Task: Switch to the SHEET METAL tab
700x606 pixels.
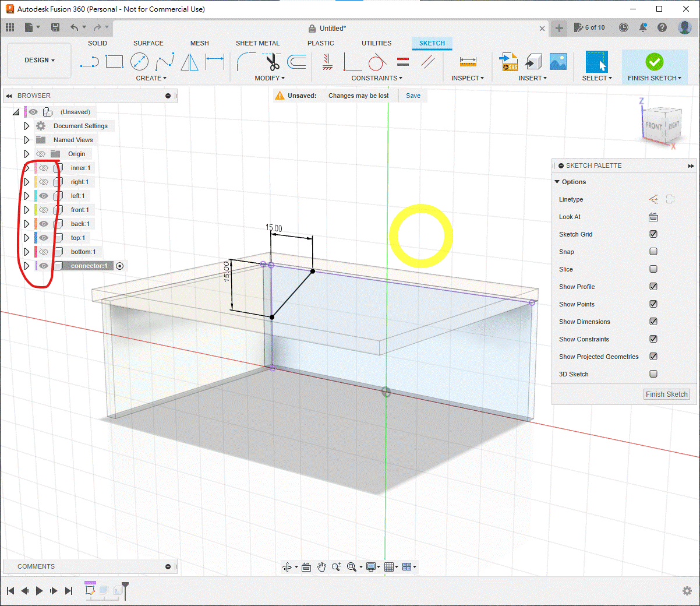Action: coord(257,43)
